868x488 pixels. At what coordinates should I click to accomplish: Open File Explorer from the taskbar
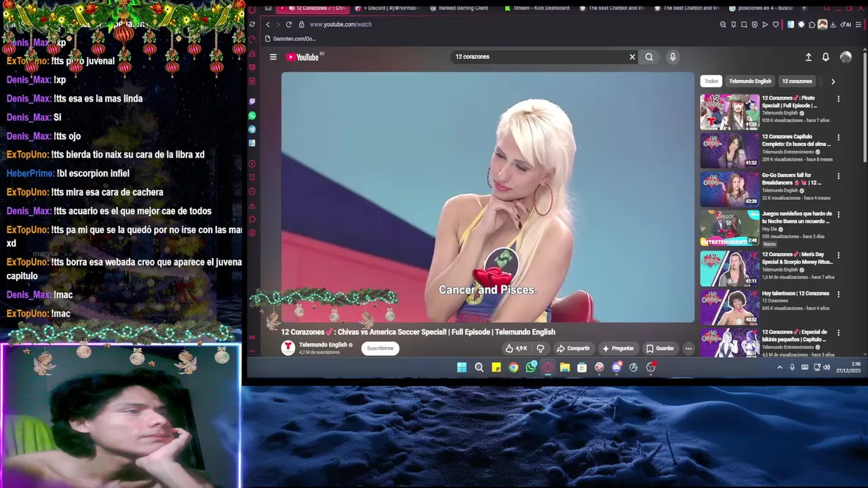coord(565,367)
